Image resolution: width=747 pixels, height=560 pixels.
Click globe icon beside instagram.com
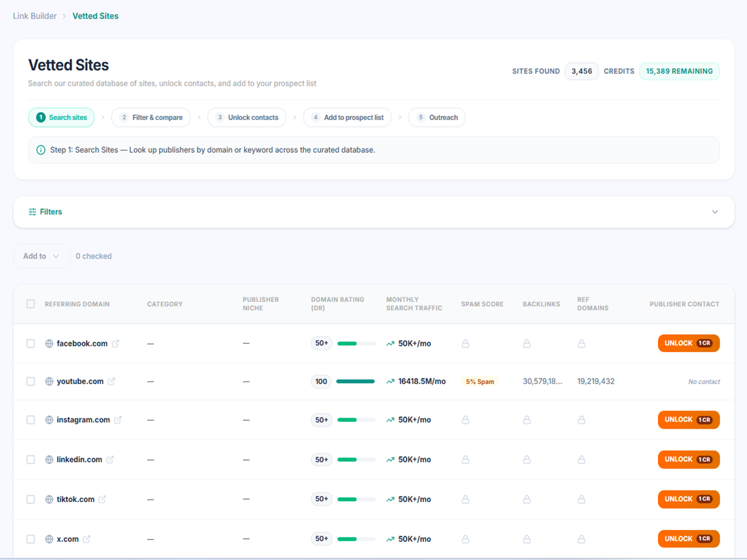pos(49,420)
